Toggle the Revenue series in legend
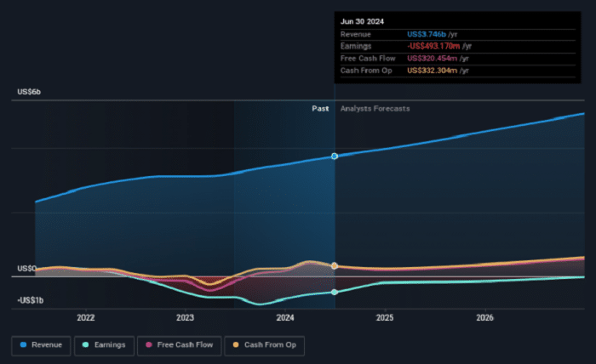 click(40, 344)
